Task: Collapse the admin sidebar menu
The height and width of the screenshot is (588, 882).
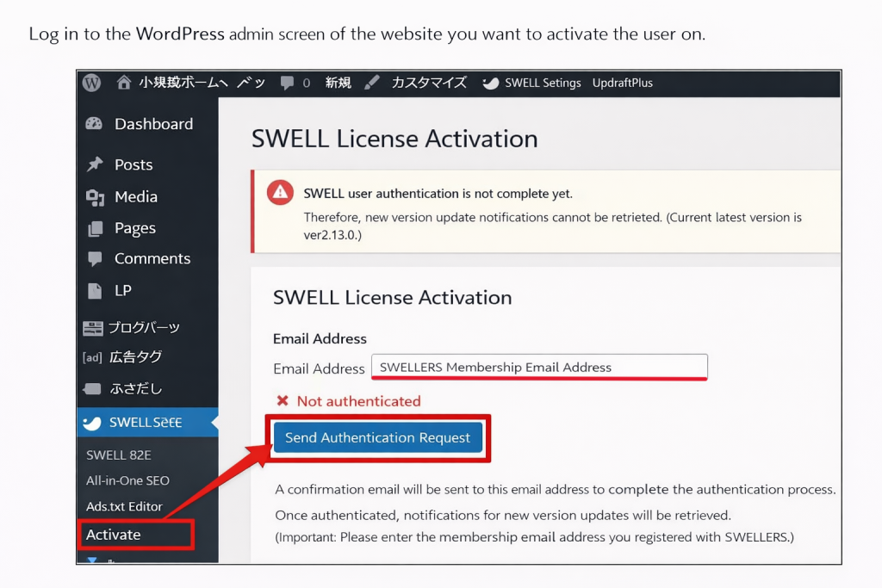Action: click(91, 560)
